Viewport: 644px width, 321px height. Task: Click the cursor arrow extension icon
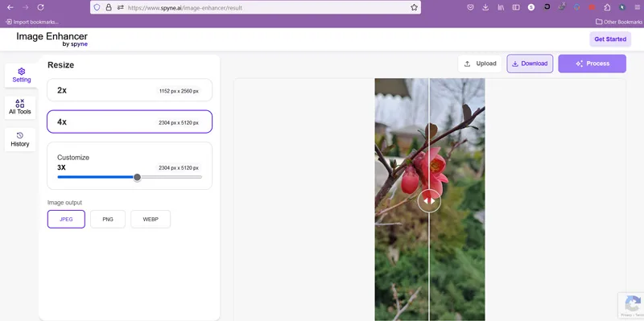tap(622, 7)
